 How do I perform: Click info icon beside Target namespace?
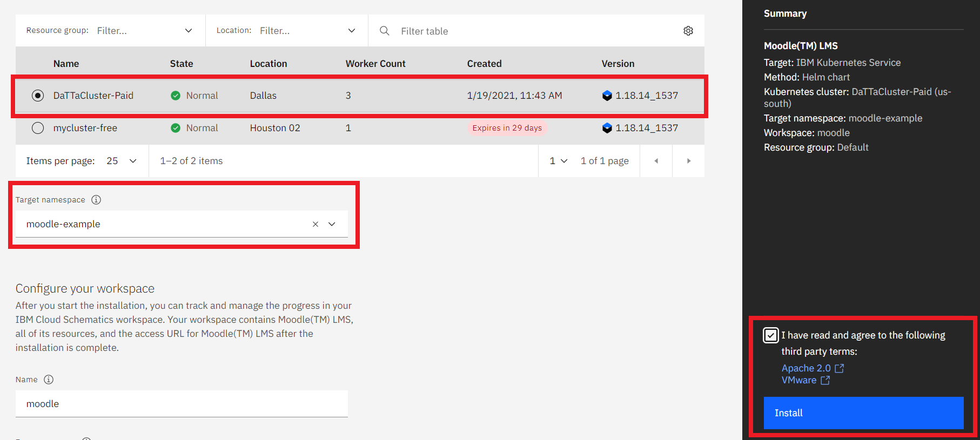pyautogui.click(x=96, y=200)
